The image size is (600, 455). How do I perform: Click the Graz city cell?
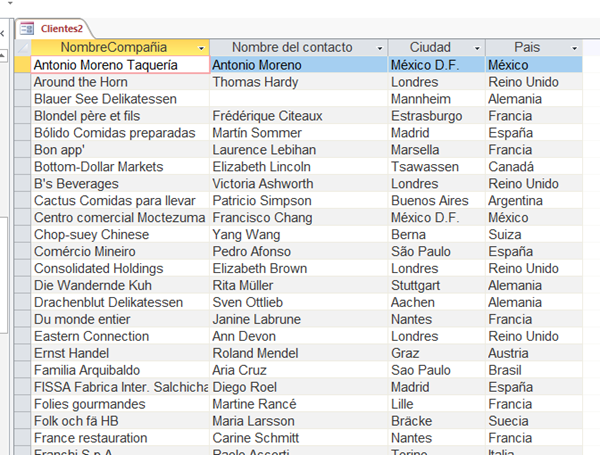(x=437, y=353)
